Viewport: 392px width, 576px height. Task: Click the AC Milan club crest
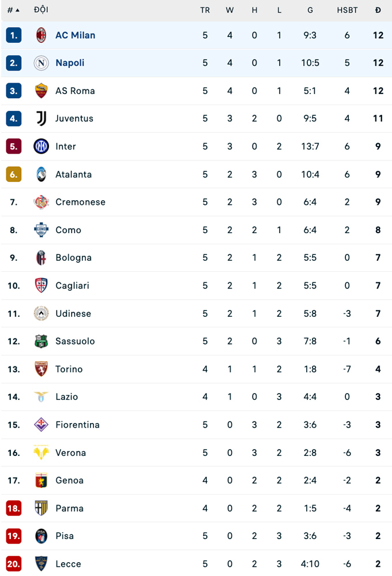point(41,35)
